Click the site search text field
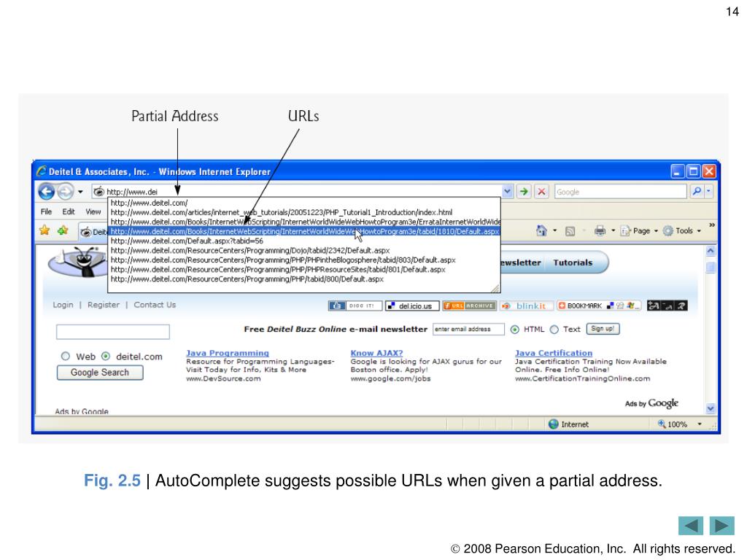The width and height of the screenshot is (747, 560). point(113,332)
